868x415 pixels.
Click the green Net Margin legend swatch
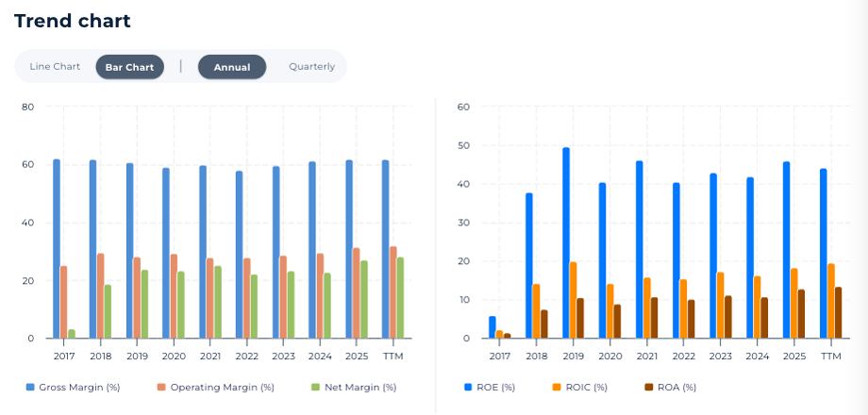[316, 388]
